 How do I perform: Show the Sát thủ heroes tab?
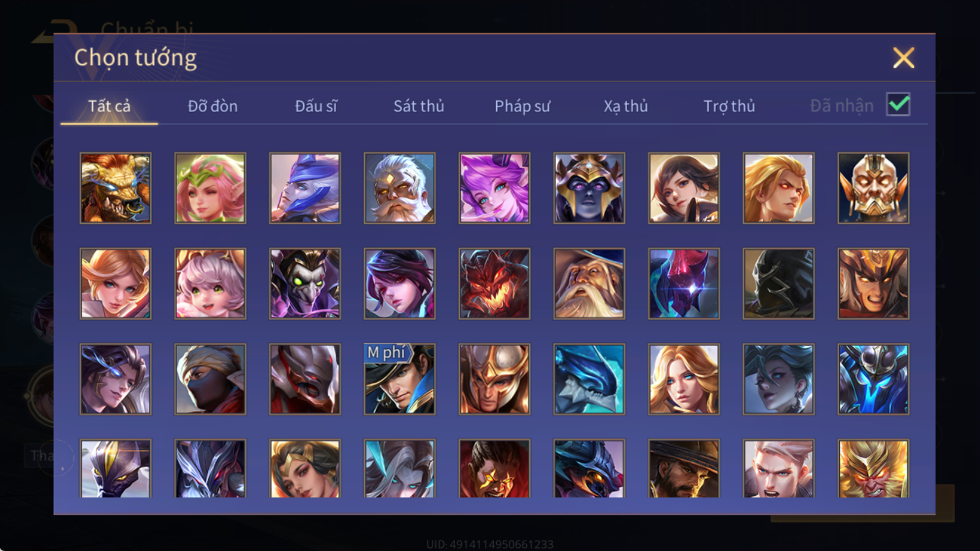pos(419,106)
